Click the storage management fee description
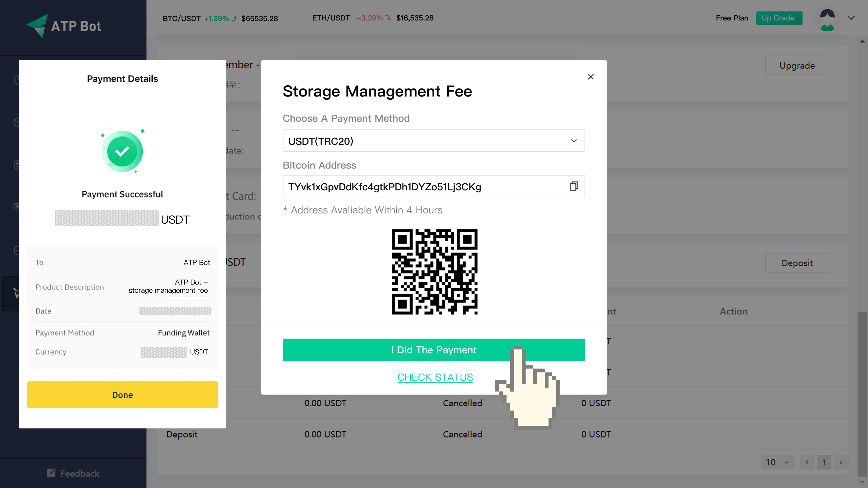This screenshot has height=488, width=868. coord(168,286)
